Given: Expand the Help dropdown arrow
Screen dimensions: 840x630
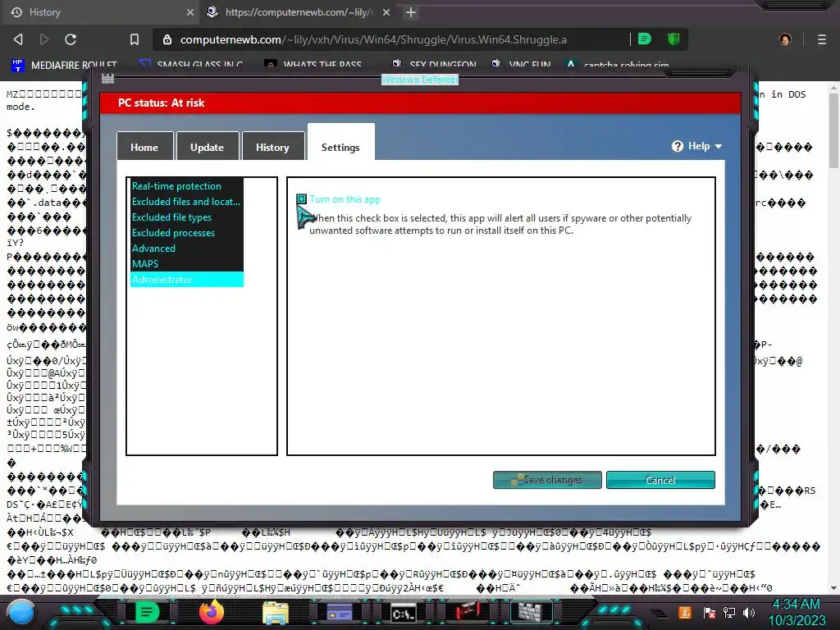Looking at the screenshot, I should pos(719,146).
